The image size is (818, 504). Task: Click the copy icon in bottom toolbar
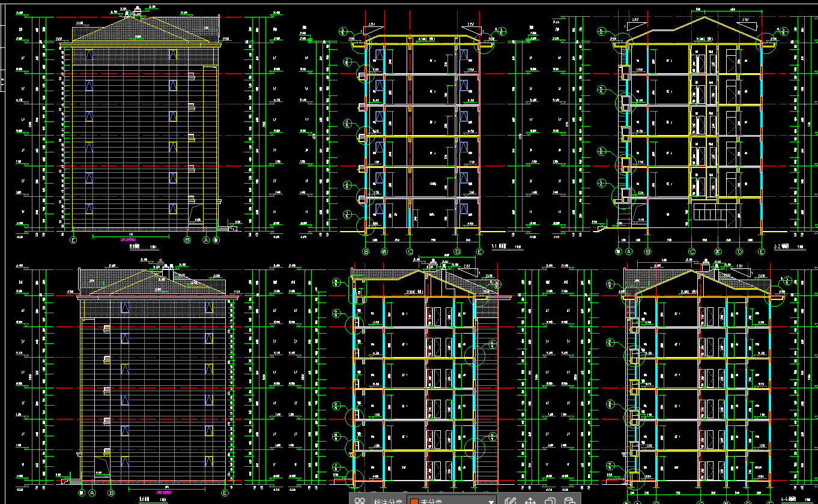[x=550, y=500]
